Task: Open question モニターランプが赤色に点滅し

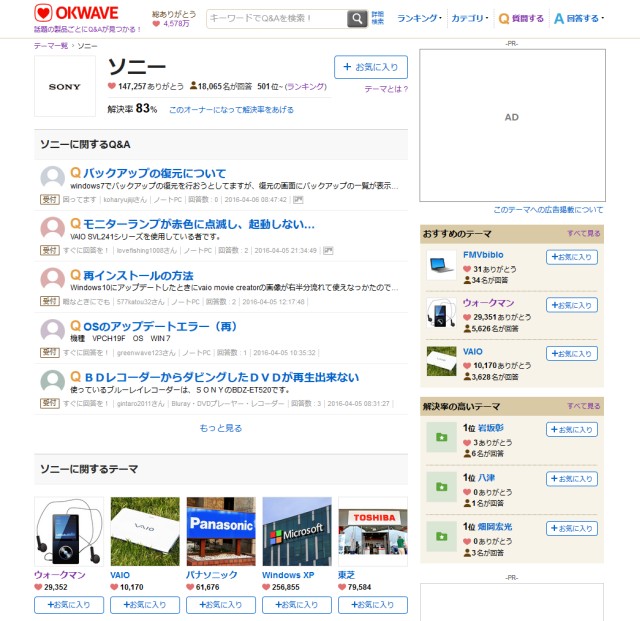Action: pyautogui.click(x=199, y=224)
